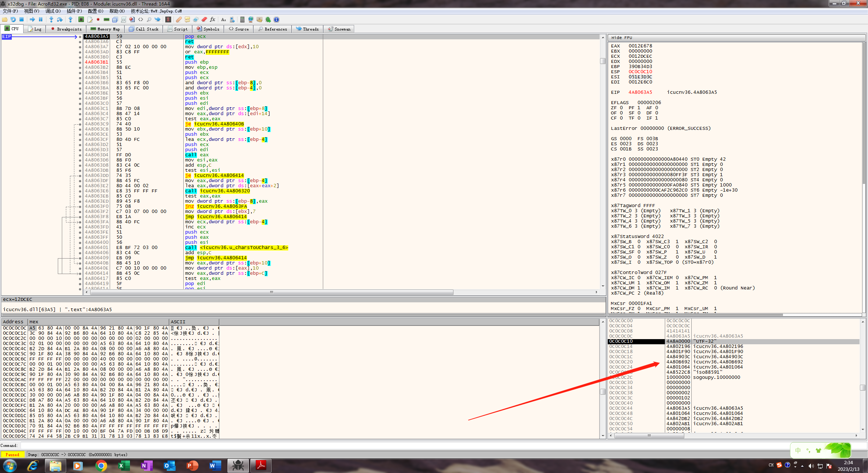Switch to the Memory Map tab
Viewport: 868px width, 473px height.
pyautogui.click(x=105, y=29)
